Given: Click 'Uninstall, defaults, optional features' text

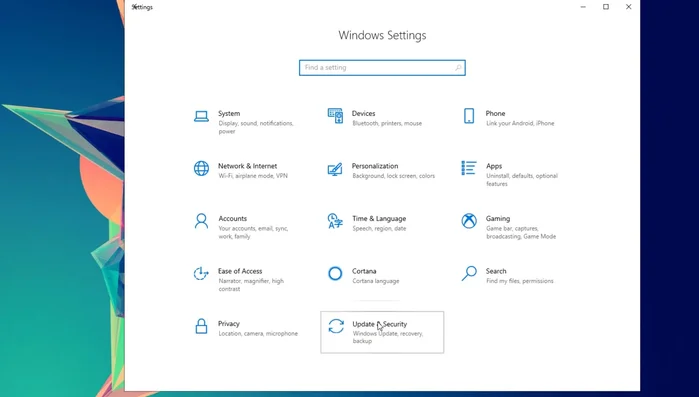Looking at the screenshot, I should tap(522, 180).
